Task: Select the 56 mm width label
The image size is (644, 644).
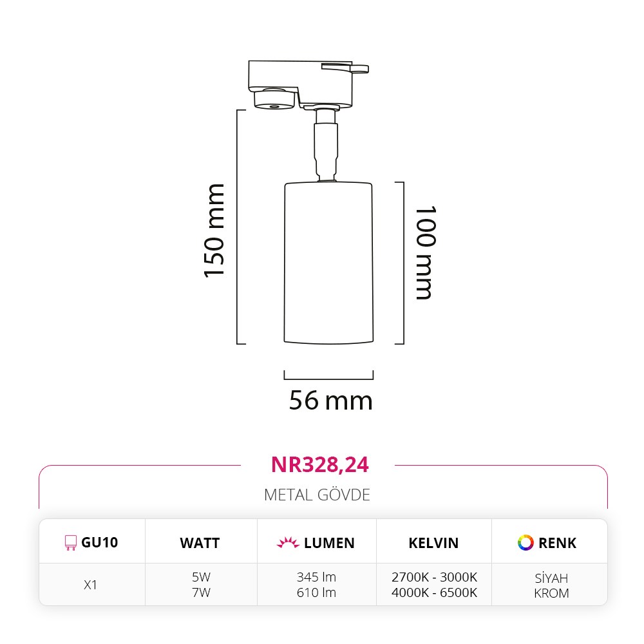Action: (330, 401)
